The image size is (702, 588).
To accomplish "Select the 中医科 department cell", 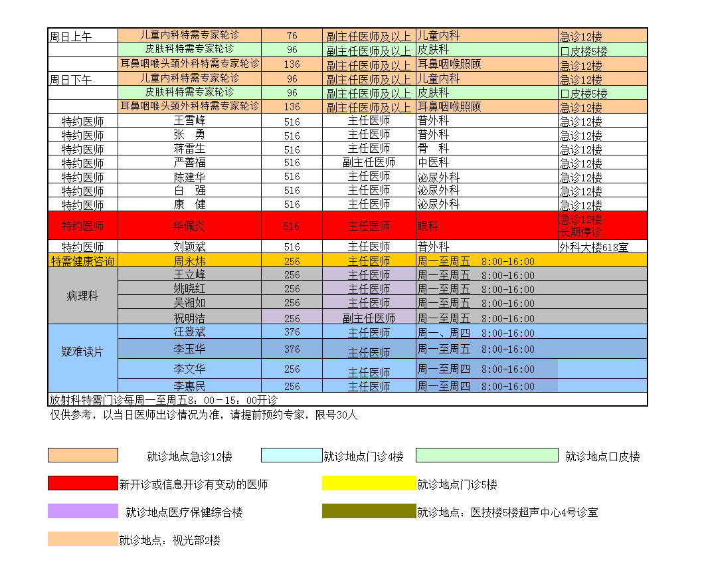I will tap(487, 162).
